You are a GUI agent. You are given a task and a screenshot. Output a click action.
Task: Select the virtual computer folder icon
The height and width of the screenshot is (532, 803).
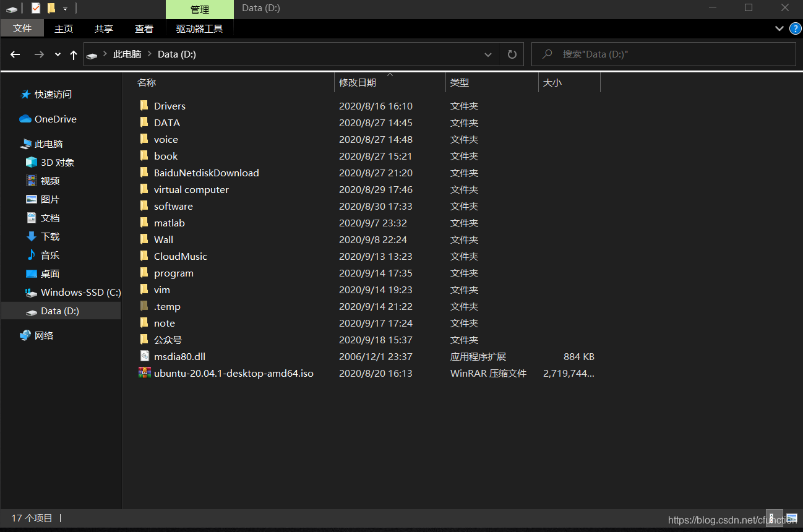pos(144,189)
